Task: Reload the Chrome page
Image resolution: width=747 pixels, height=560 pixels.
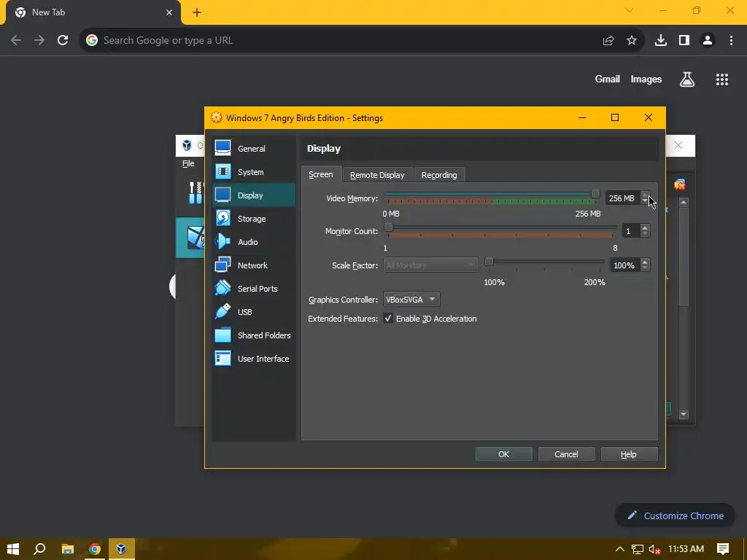Action: pyautogui.click(x=63, y=41)
